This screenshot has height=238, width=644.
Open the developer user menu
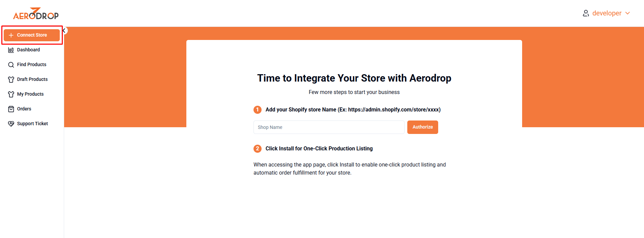(606, 13)
